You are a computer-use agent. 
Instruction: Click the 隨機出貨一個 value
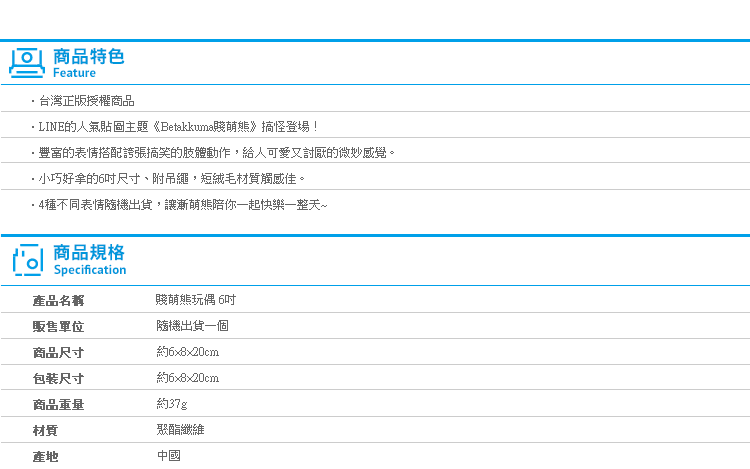pos(192,326)
